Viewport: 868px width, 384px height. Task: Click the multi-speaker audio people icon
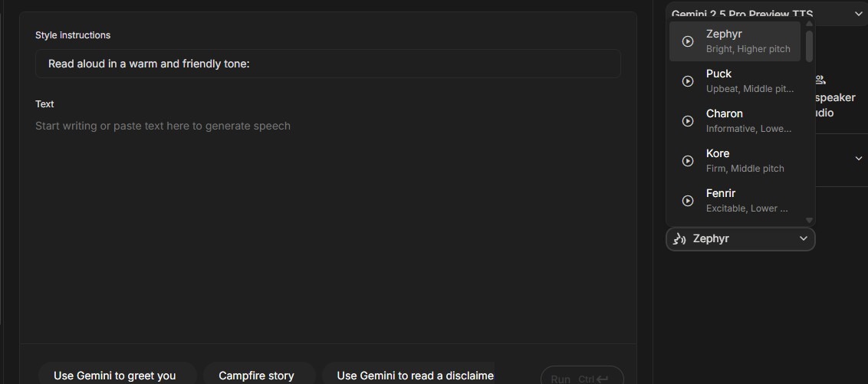pos(820,80)
